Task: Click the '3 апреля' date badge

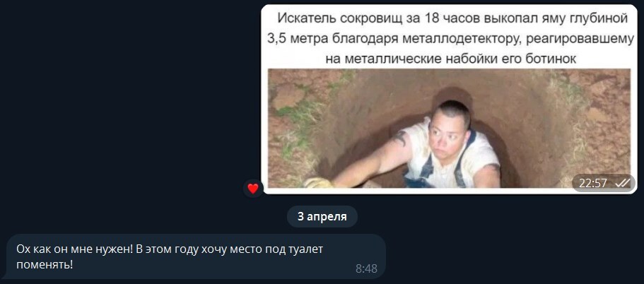Action: point(322,217)
